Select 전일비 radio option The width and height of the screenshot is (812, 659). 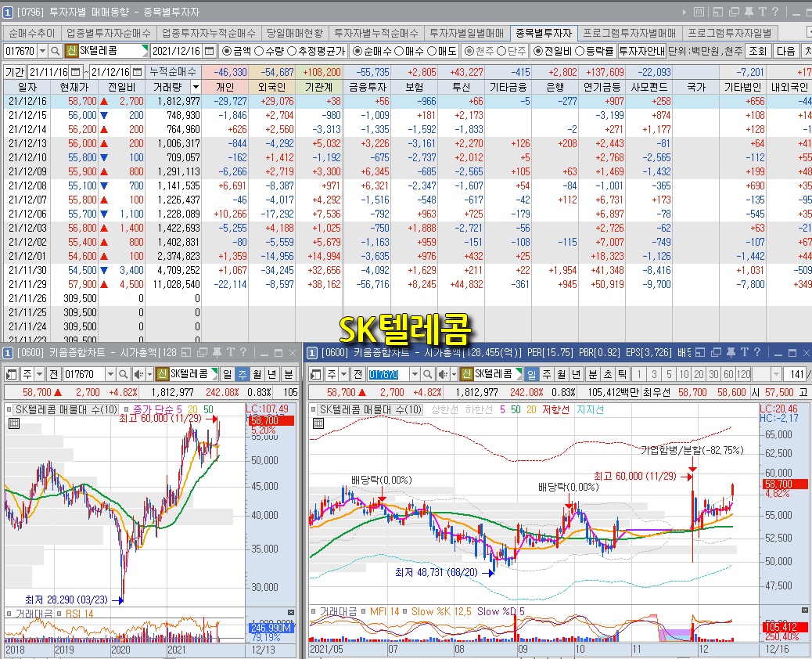point(538,52)
